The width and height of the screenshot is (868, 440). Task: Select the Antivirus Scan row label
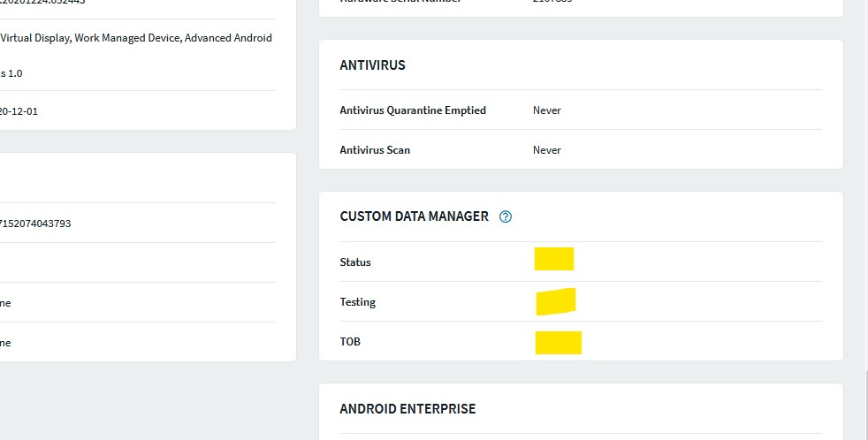click(375, 150)
